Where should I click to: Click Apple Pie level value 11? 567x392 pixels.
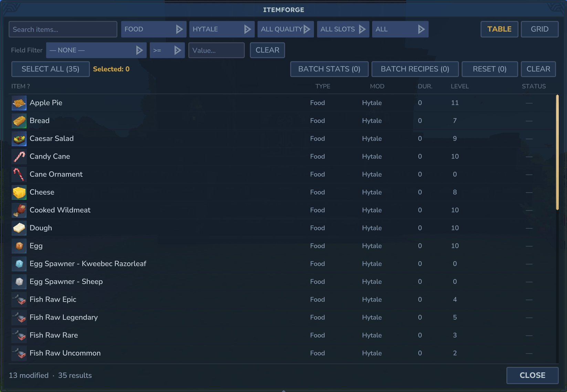455,103
